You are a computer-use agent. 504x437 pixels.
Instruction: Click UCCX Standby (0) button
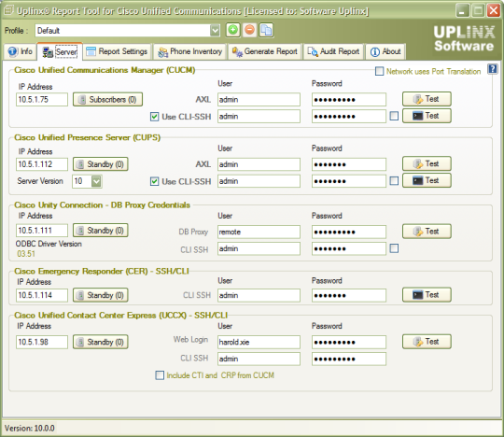coord(101,342)
